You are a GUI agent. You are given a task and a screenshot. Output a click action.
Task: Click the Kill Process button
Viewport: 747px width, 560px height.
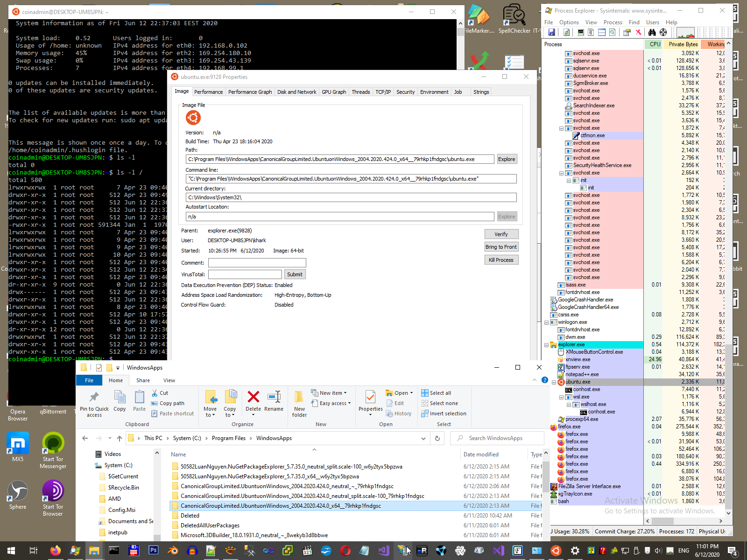pyautogui.click(x=501, y=260)
